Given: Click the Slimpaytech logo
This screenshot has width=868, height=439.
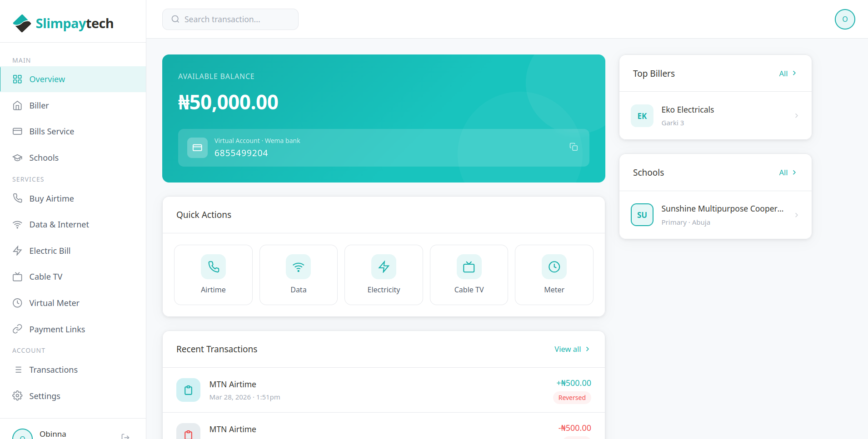Looking at the screenshot, I should [64, 23].
